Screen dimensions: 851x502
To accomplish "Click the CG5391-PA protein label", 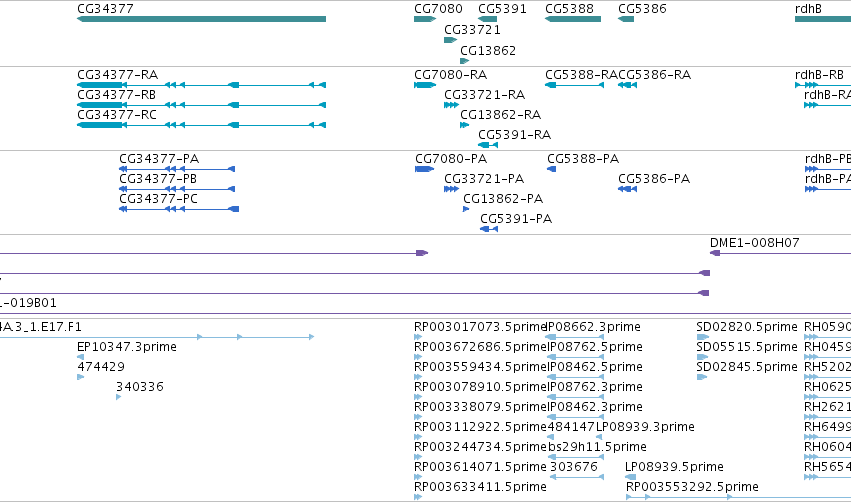I will pyautogui.click(x=516, y=219).
